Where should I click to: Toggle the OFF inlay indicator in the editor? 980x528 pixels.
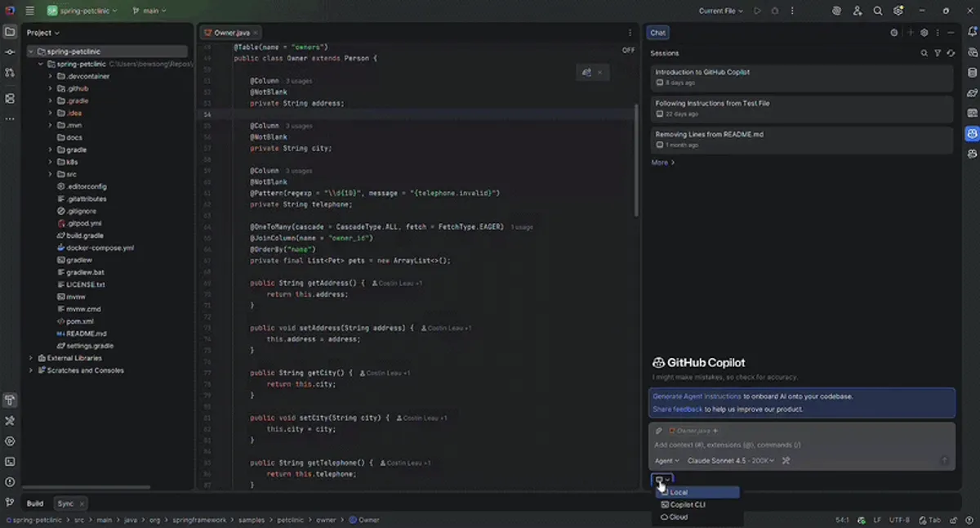pos(628,50)
